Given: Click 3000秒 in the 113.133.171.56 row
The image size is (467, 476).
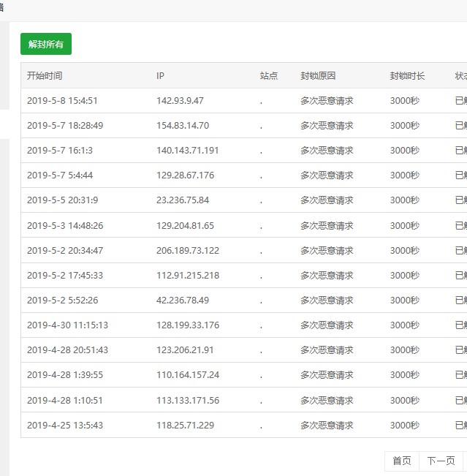Looking at the screenshot, I should [x=405, y=401].
